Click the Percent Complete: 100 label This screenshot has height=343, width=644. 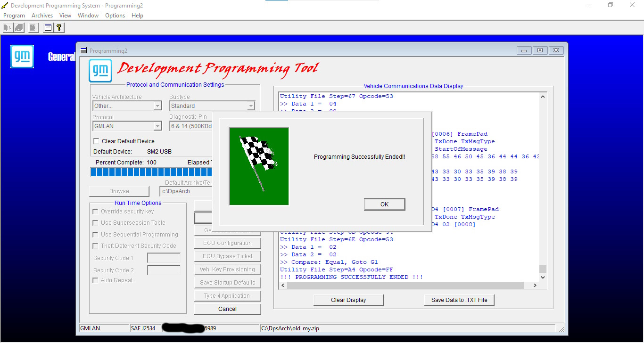(126, 163)
